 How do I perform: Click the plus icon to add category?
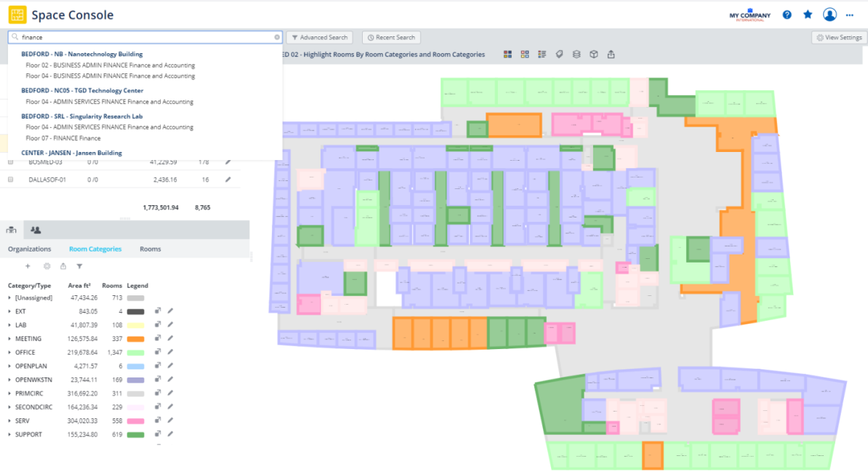pos(28,267)
